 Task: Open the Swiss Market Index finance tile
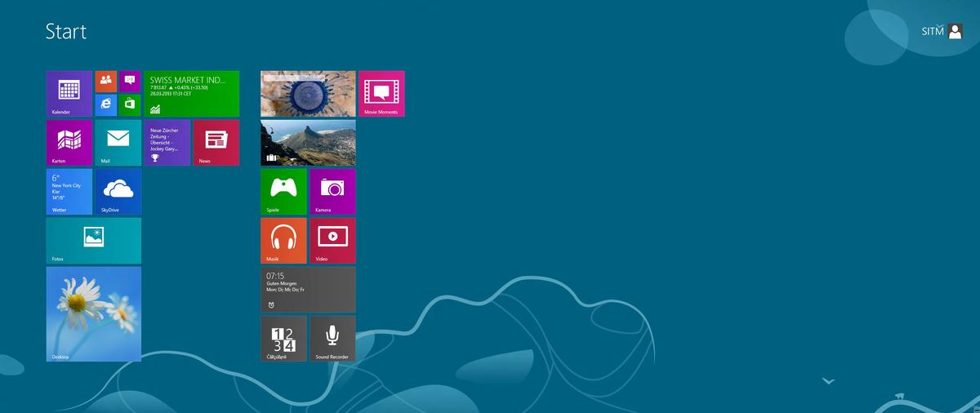[x=192, y=94]
